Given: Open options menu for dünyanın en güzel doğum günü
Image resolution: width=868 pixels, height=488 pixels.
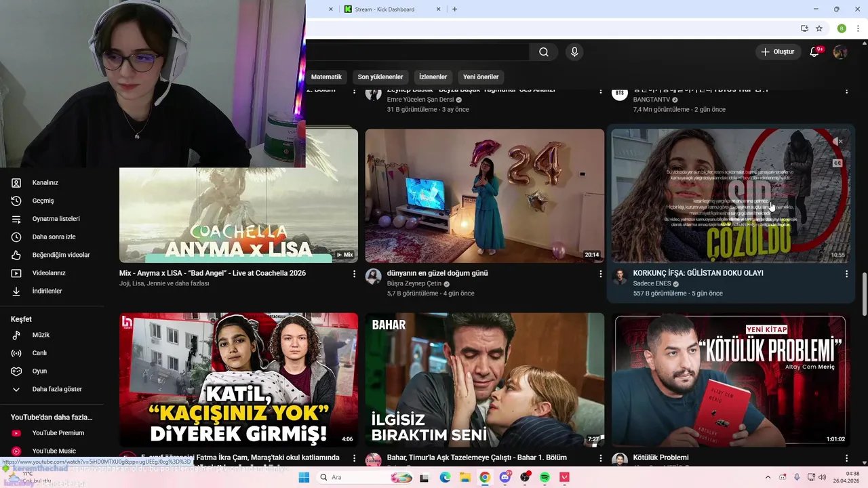Looking at the screenshot, I should pos(600,274).
